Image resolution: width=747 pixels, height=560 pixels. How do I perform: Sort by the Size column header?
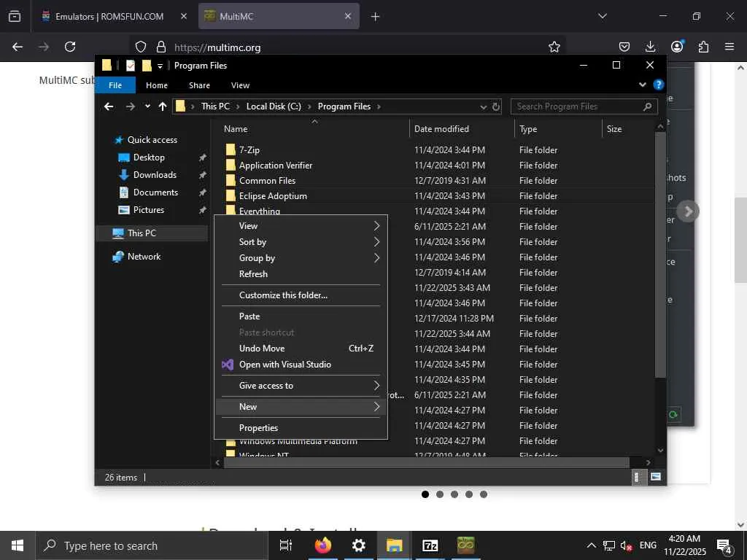(x=629, y=129)
